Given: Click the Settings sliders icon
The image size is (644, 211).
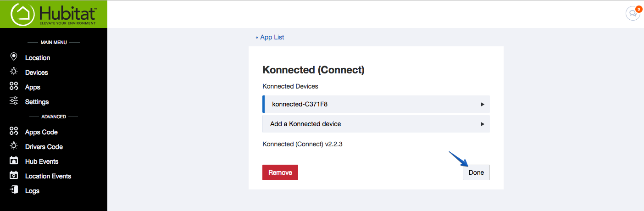Looking at the screenshot, I should [x=14, y=101].
